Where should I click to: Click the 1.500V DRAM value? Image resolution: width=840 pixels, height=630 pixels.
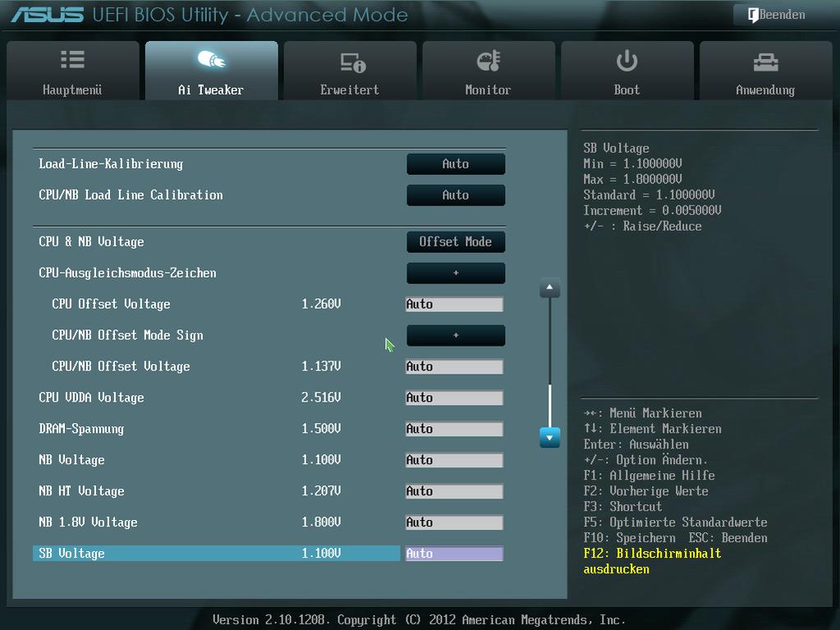coord(321,429)
